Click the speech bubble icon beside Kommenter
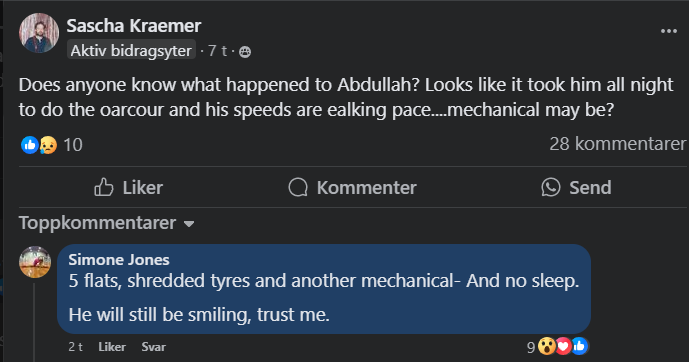This screenshot has width=689, height=362. point(298,188)
